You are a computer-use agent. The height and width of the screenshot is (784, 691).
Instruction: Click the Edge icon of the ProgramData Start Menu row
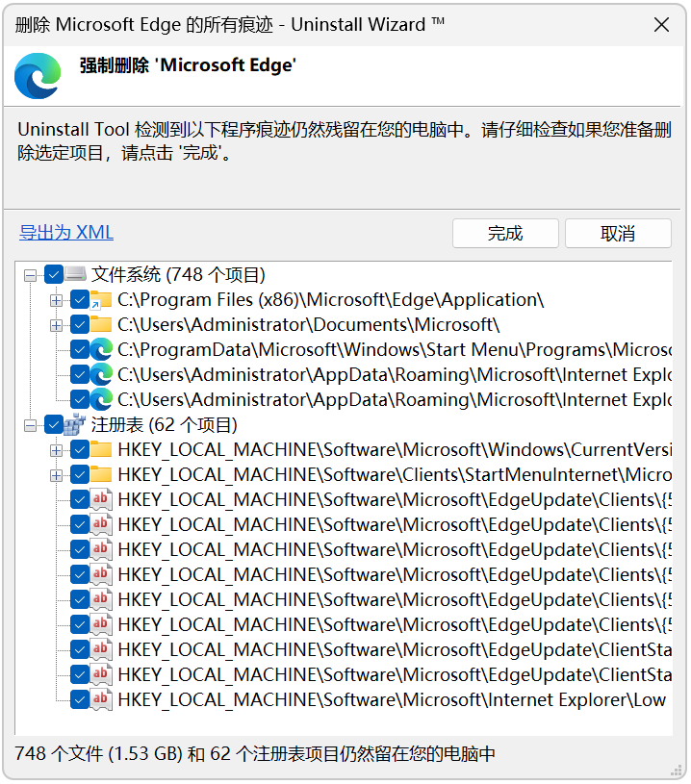[x=101, y=350]
